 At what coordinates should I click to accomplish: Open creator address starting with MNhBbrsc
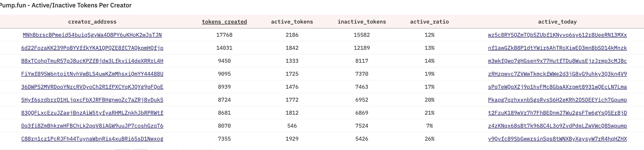[92, 35]
